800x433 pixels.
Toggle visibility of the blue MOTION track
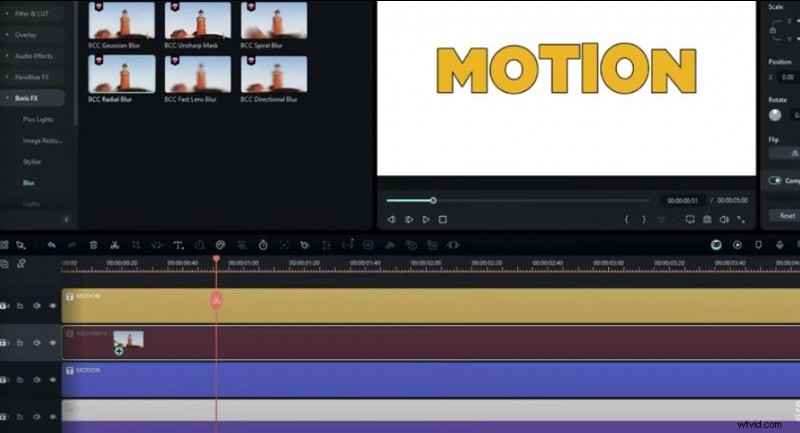pyautogui.click(x=52, y=380)
